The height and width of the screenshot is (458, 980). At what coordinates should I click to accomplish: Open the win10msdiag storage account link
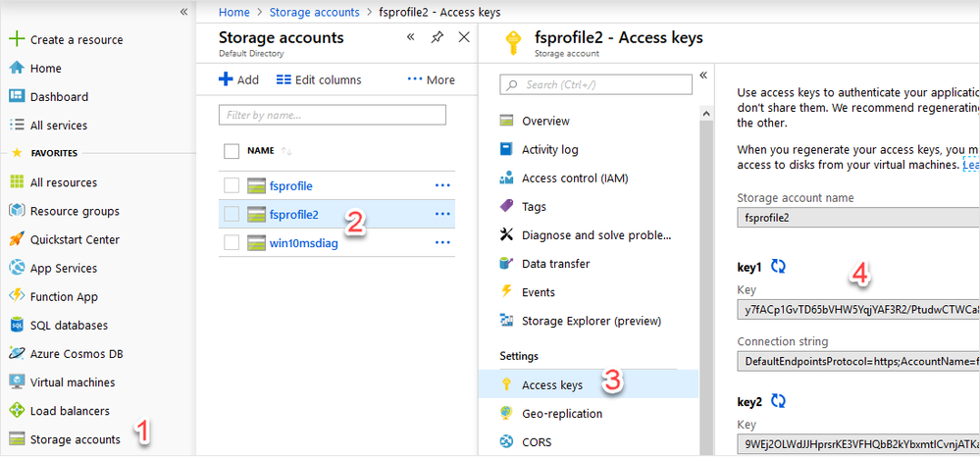click(x=303, y=242)
